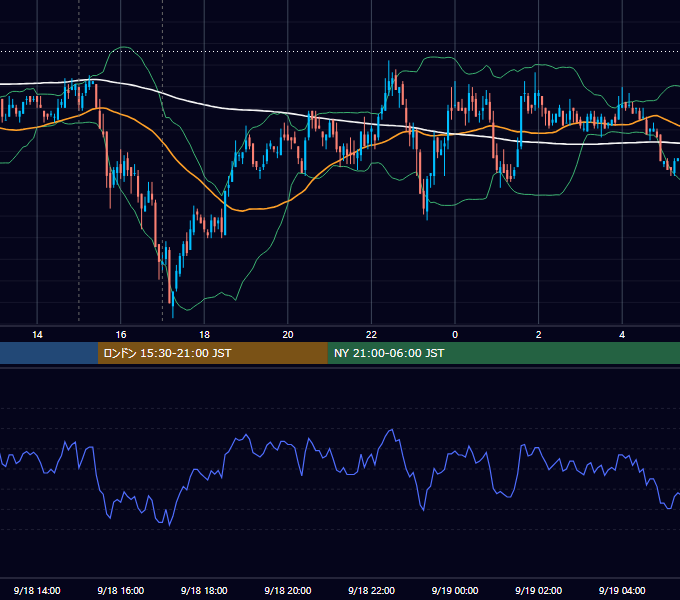Click hour label 4 on price chart axis
The height and width of the screenshot is (600, 680).
pos(622,335)
